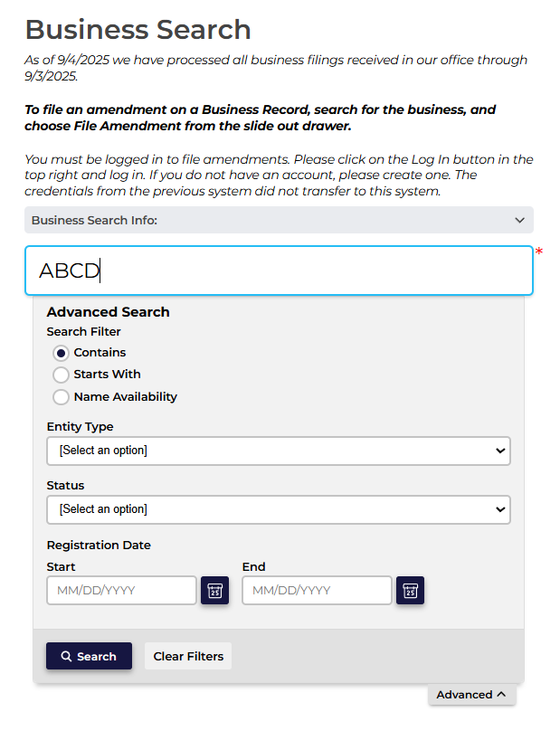Viewport: 560px width, 731px height.
Task: Click the arrow on the Entity Type select
Action: point(500,451)
